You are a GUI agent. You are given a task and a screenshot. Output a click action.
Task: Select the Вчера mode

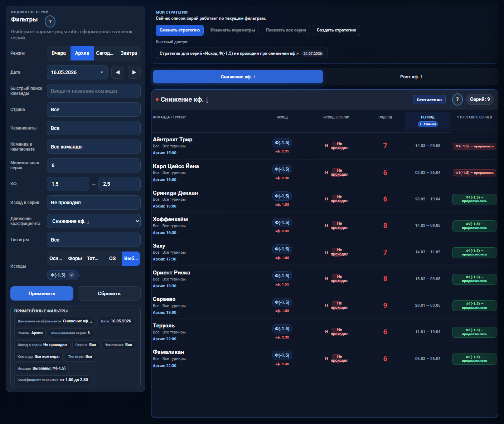tap(59, 53)
